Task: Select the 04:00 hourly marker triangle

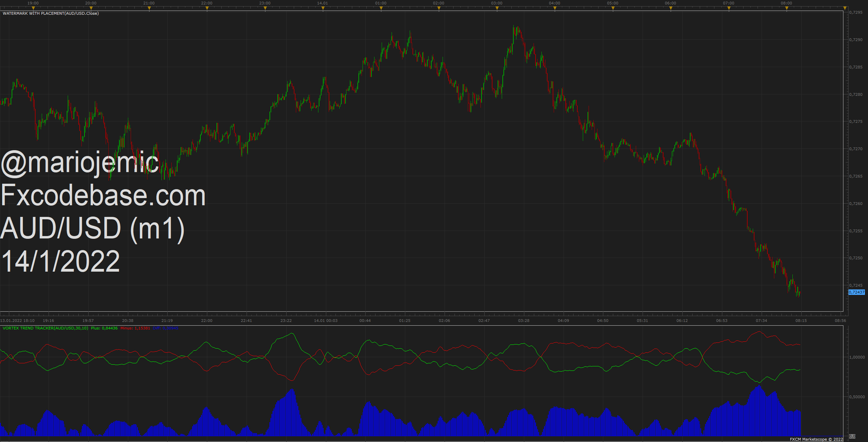Action: click(x=555, y=9)
